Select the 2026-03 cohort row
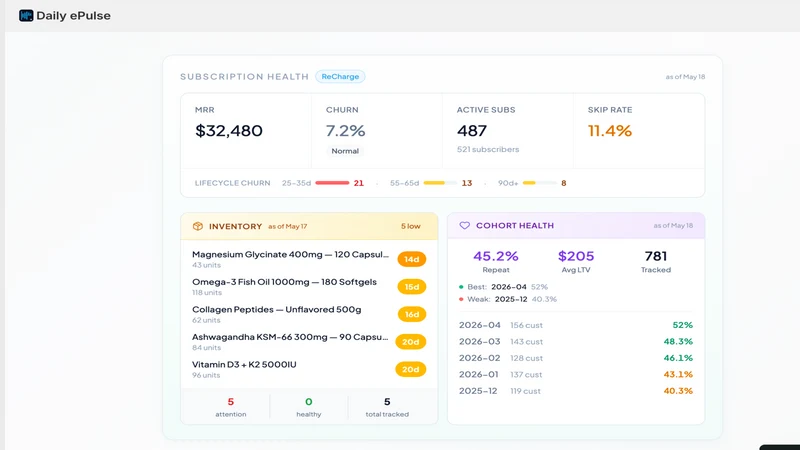This screenshot has width=800, height=450. click(x=576, y=341)
